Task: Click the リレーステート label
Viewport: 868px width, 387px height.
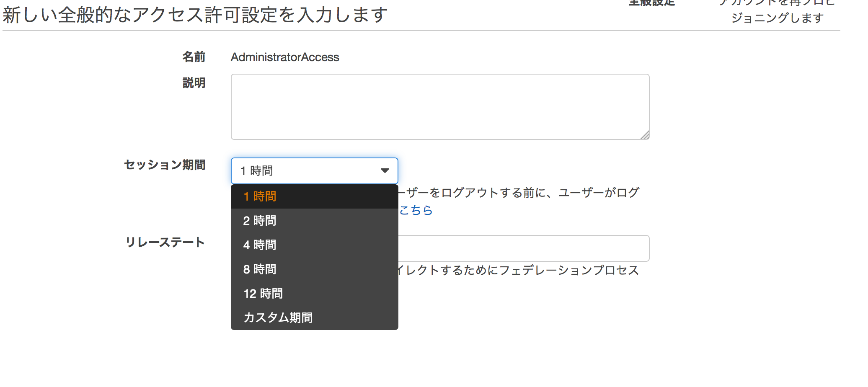Action: tap(165, 243)
